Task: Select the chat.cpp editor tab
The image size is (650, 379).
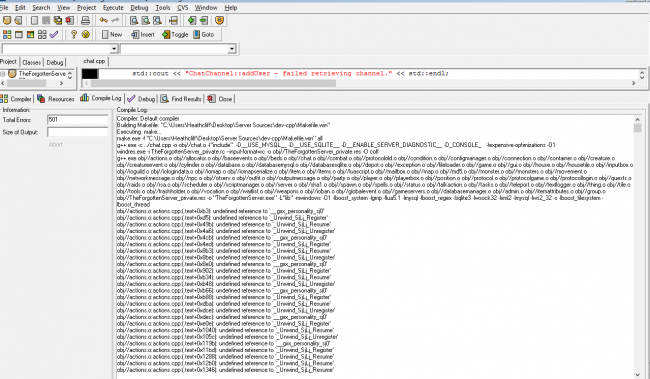Action: [x=95, y=61]
